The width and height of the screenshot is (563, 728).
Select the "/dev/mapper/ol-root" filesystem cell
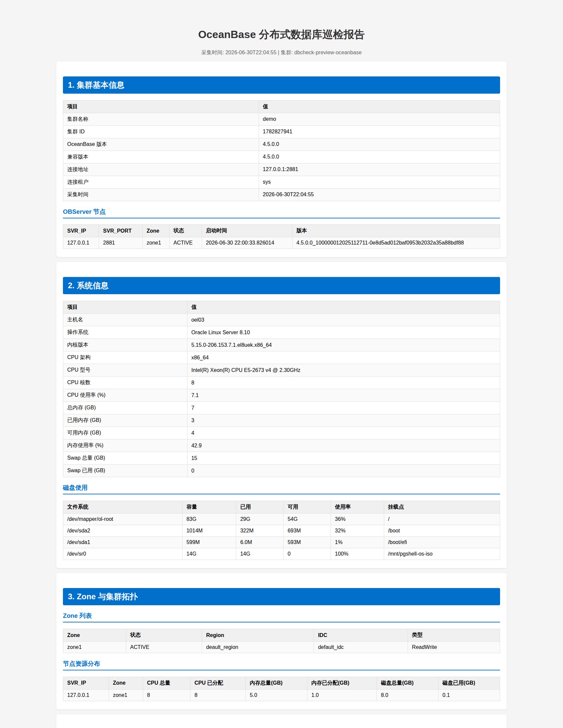[90, 519]
